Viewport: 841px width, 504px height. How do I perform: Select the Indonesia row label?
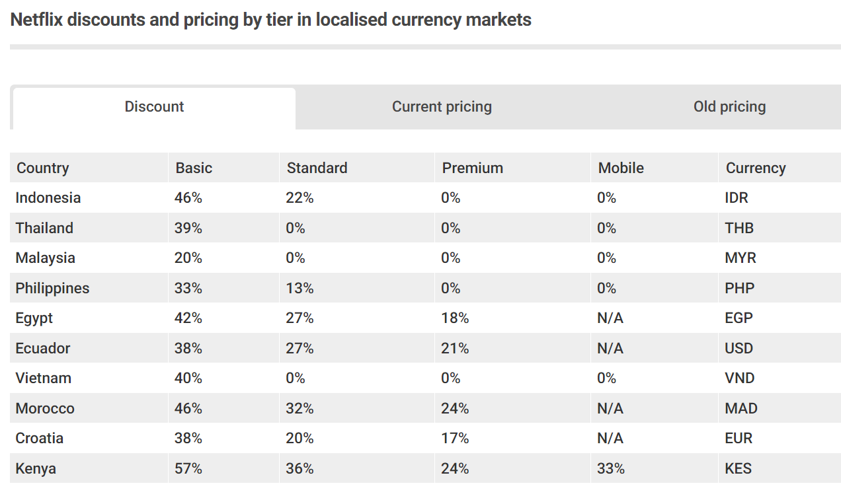pos(48,198)
